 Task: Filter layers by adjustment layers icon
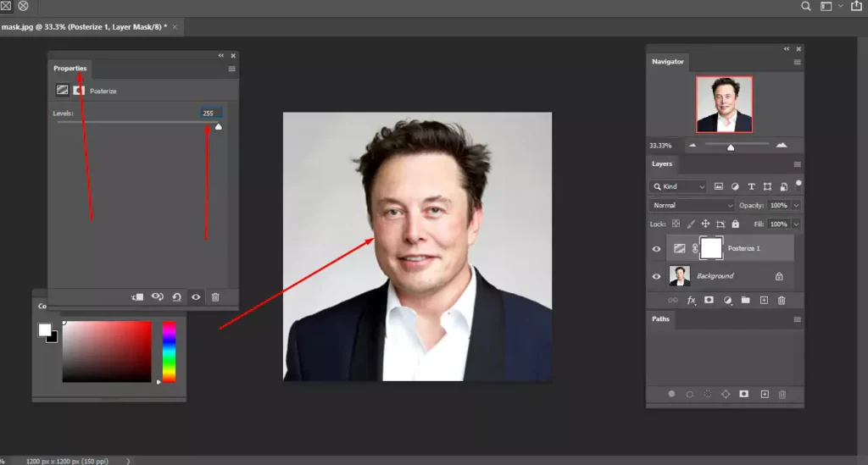click(x=735, y=186)
